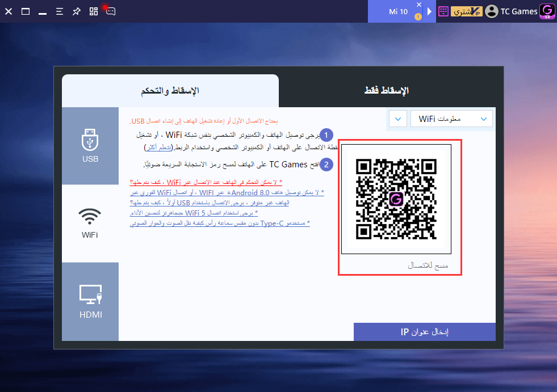Open the small chevron dropdown beside WiFi info
The image size is (557, 392).
398,119
